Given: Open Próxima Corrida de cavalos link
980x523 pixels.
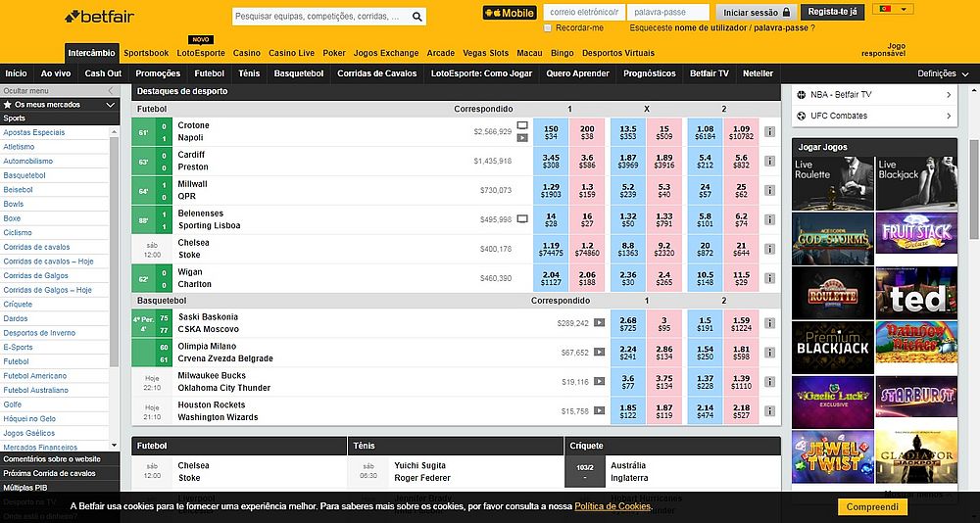Looking at the screenshot, I should click(x=49, y=473).
